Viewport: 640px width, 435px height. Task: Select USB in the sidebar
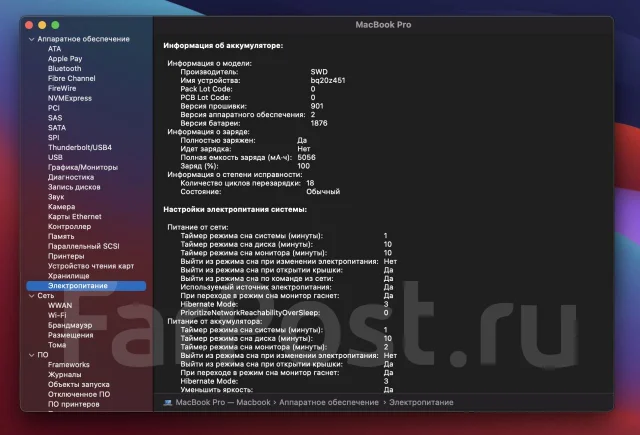click(x=55, y=158)
